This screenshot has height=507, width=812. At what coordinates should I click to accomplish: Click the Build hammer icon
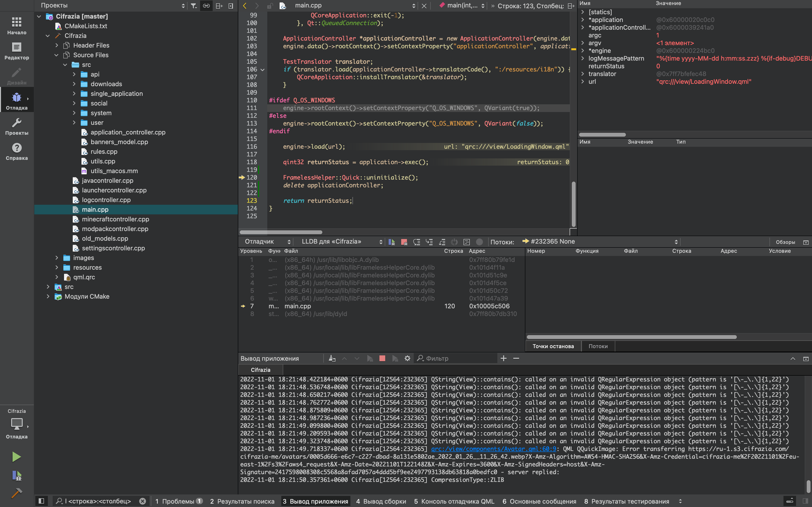[x=16, y=493]
